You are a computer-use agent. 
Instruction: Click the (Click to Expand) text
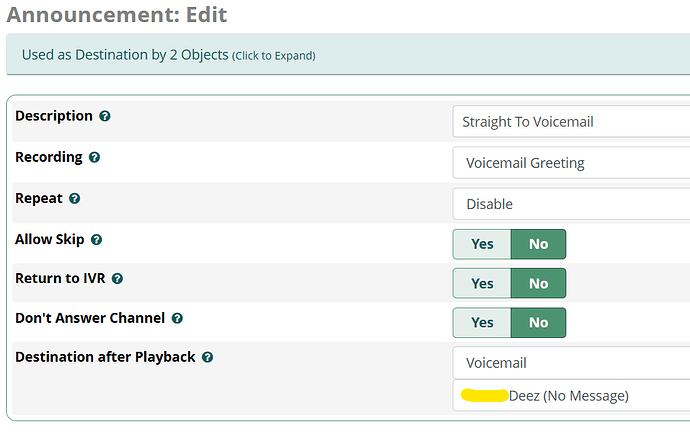click(274, 56)
